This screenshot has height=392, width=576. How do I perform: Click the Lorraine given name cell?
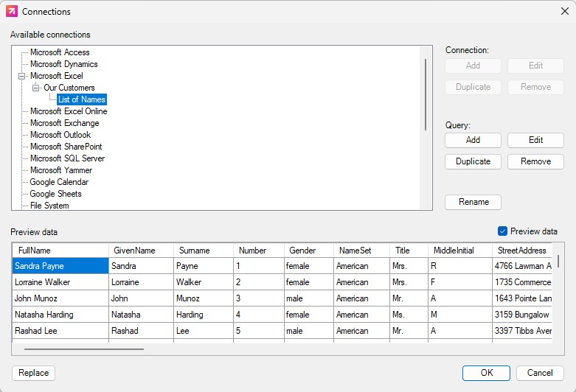click(141, 282)
